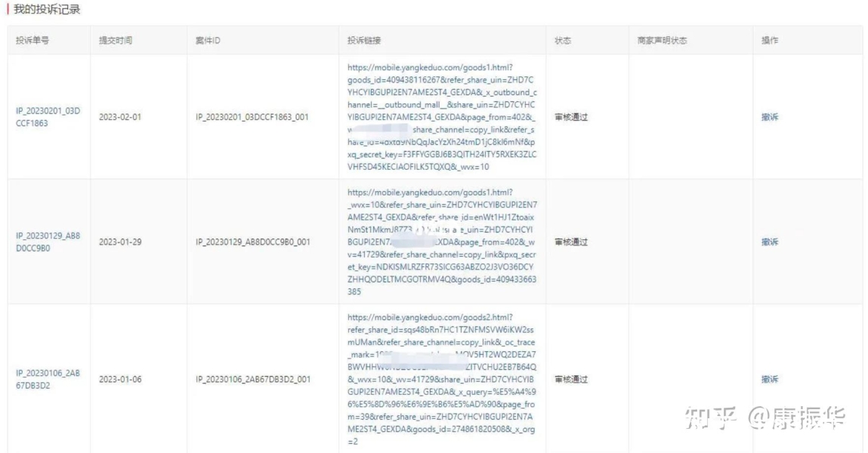Click 审核通过 status in the 2023-01-29 row
Viewport: 868px width, 453px height.
pyautogui.click(x=570, y=242)
